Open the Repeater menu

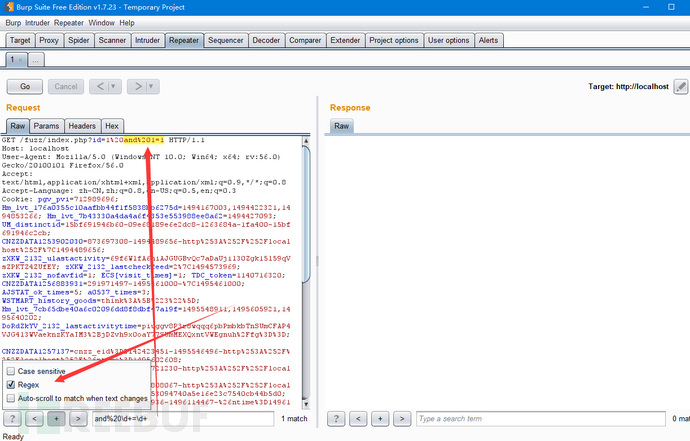[x=69, y=23]
